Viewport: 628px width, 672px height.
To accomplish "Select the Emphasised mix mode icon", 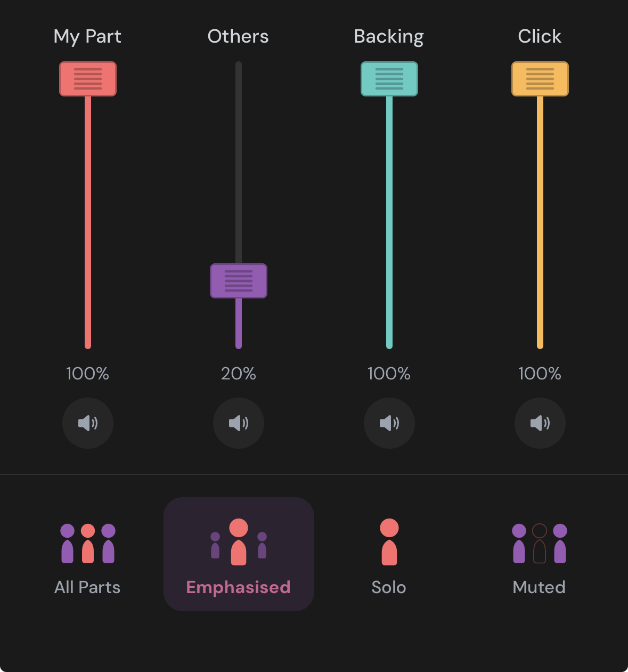I will 239,542.
